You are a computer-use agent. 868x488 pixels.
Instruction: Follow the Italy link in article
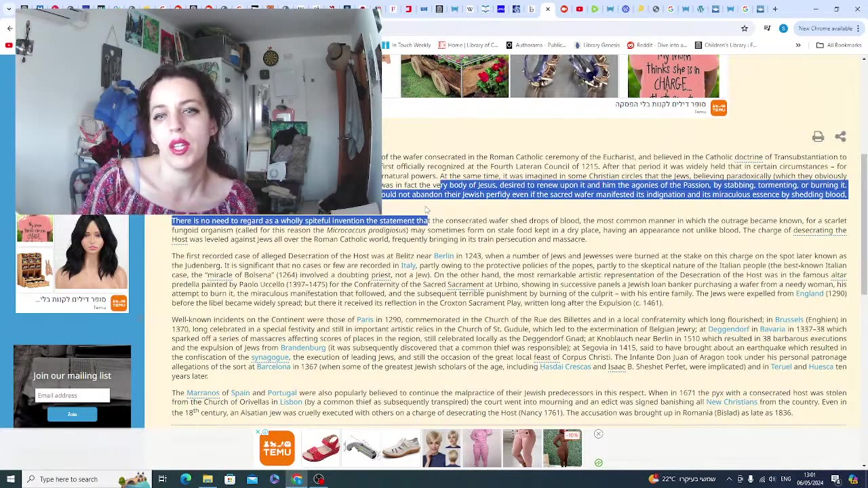[408, 266]
